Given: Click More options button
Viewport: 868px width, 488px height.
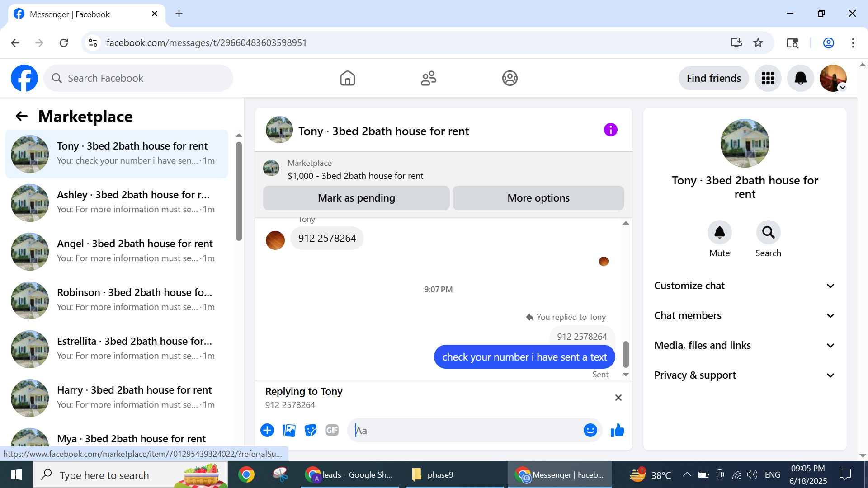Looking at the screenshot, I should click(x=538, y=198).
